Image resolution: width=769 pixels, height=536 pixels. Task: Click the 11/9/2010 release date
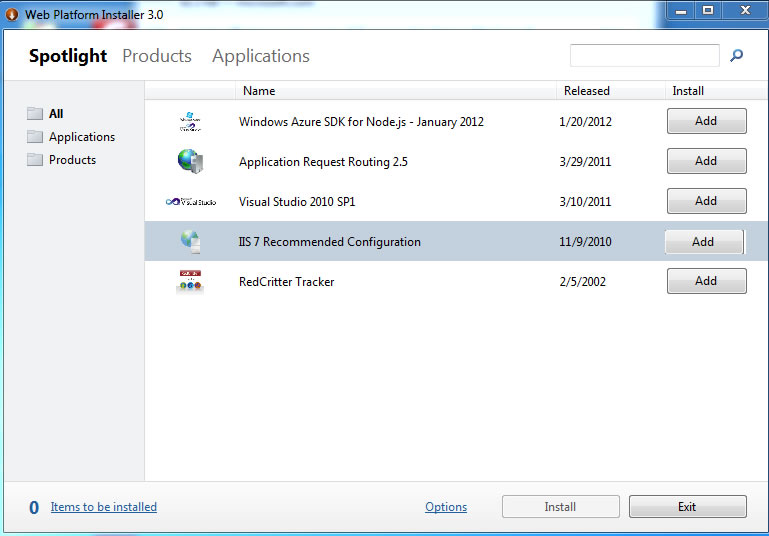[585, 242]
